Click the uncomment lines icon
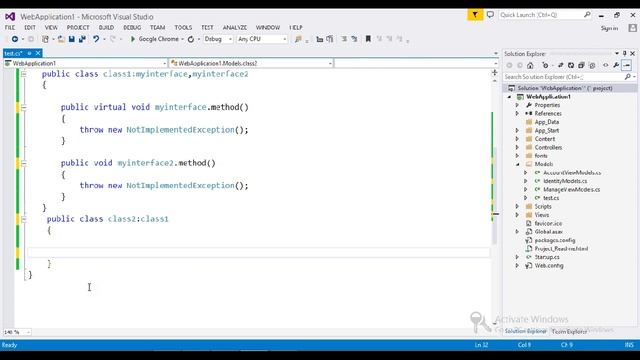Image resolution: width=640 pixels, height=360 pixels. 354,39
